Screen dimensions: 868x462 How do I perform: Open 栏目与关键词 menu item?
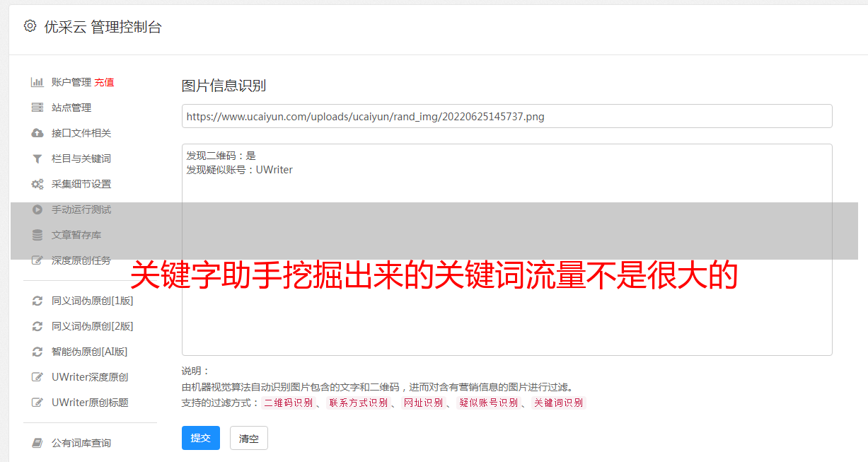click(x=81, y=158)
